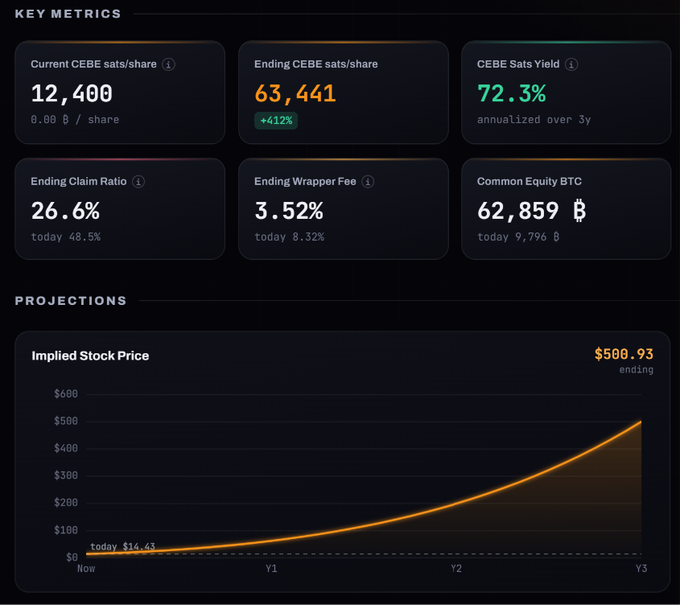The height and width of the screenshot is (605, 680).
Task: Click 'today 9,796 ₿' subtext
Action: point(518,237)
